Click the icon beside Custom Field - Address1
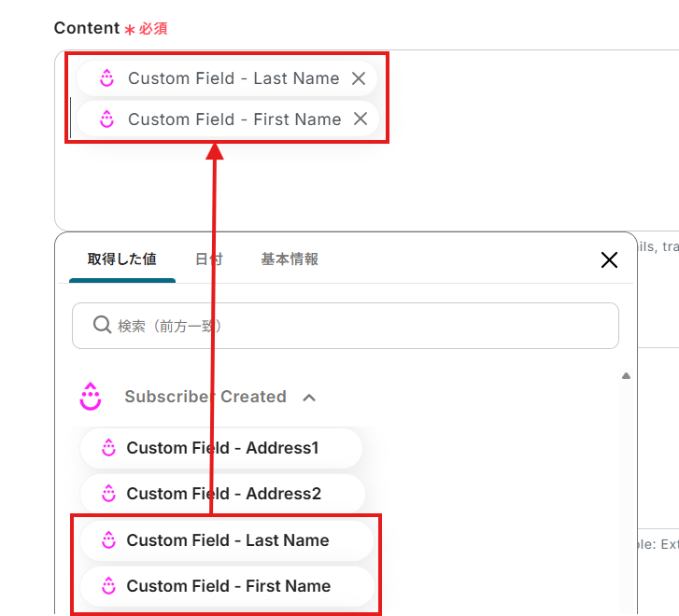Screen dimensions: 679x616 (x=108, y=448)
